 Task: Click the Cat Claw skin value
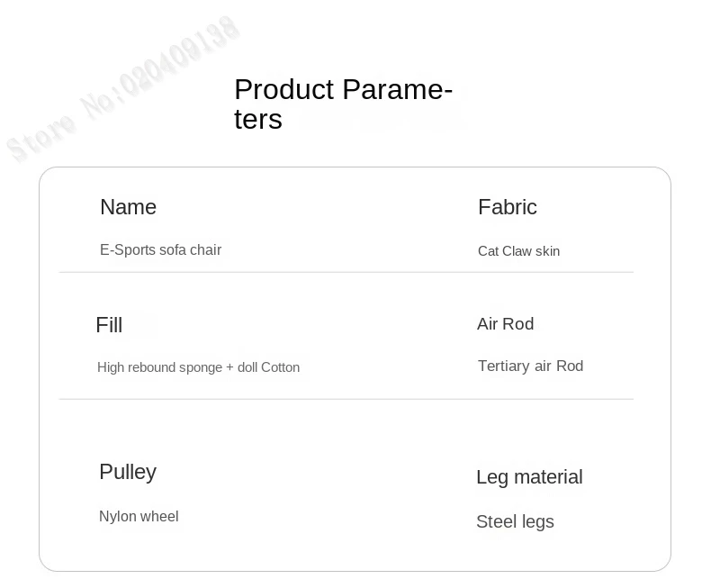518,251
